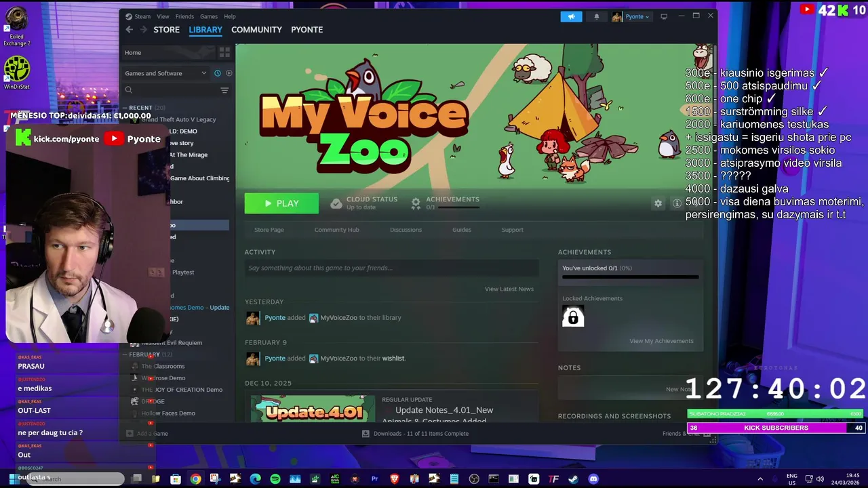Open WinDirStat desktop shortcut
This screenshot has height=488, width=868.
[17, 73]
